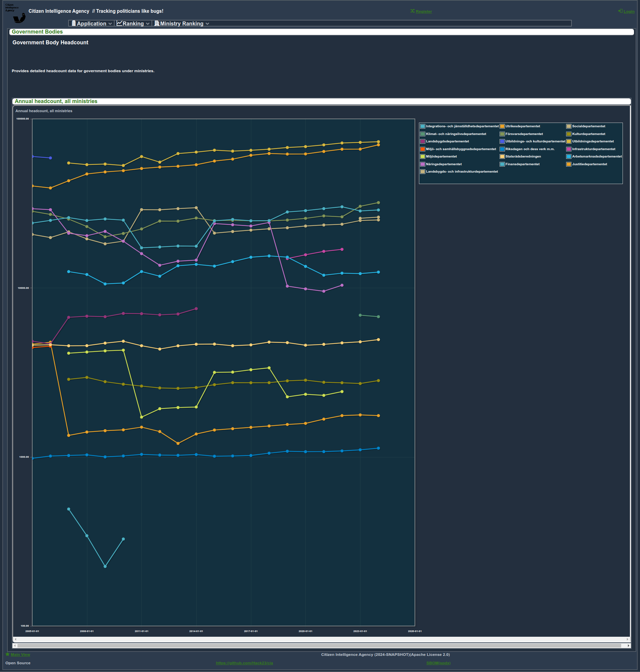The image size is (640, 672).
Task: Click Integrations- och jämställdhetsdepartementet color swatch
Action: [423, 126]
